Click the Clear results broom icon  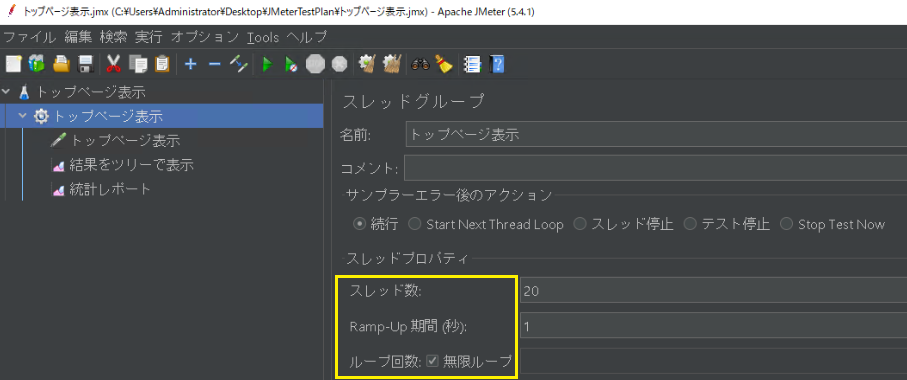(367, 64)
